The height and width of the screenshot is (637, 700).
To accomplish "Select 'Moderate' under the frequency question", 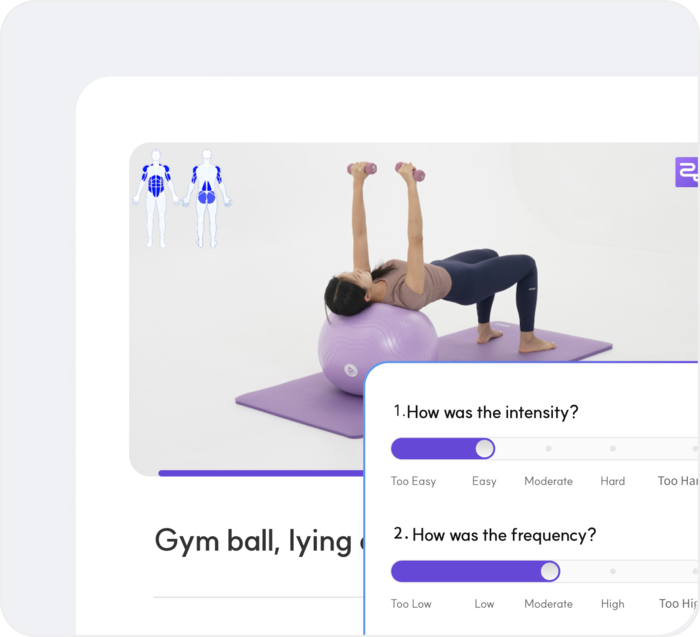I will 548,604.
